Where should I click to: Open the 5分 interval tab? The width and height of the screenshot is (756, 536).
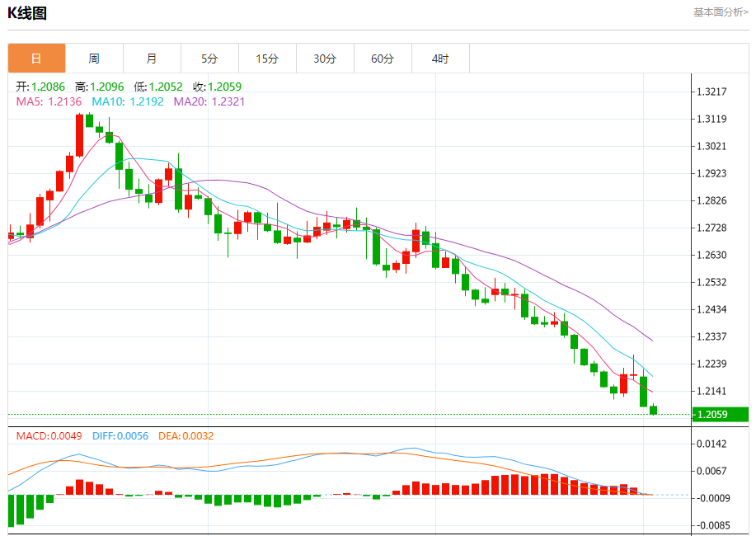(x=209, y=59)
